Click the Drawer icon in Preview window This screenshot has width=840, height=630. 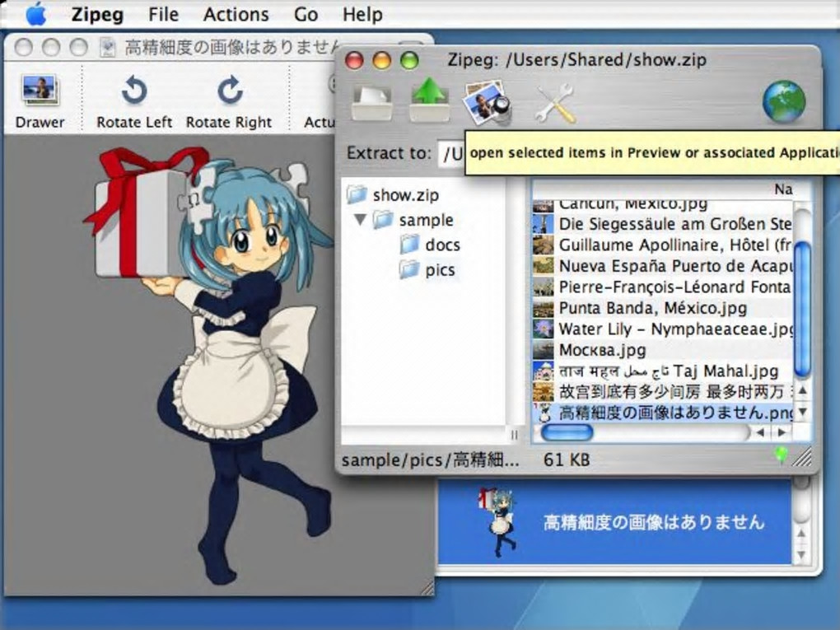[x=40, y=90]
